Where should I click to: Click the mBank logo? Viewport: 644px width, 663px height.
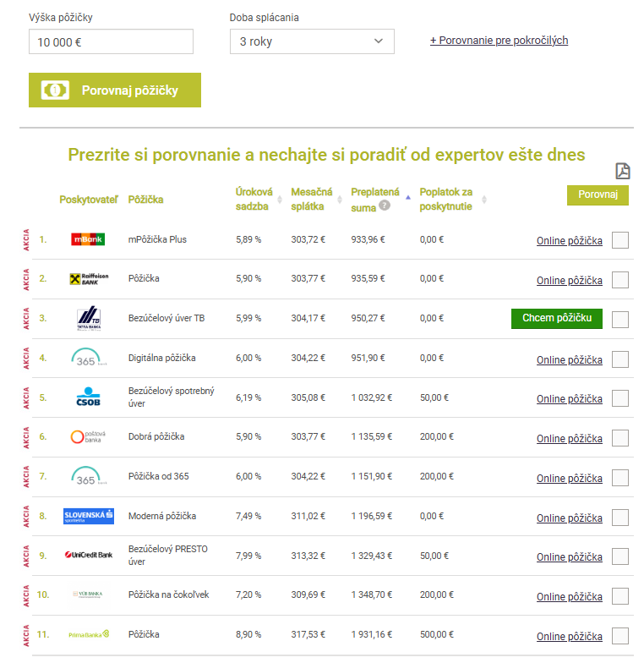(88, 239)
